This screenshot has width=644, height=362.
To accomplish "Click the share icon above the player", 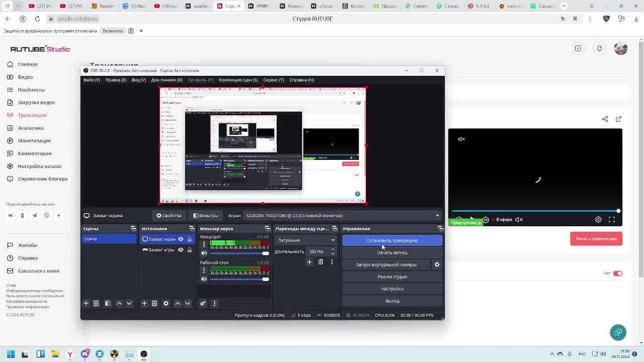I will pyautogui.click(x=605, y=119).
